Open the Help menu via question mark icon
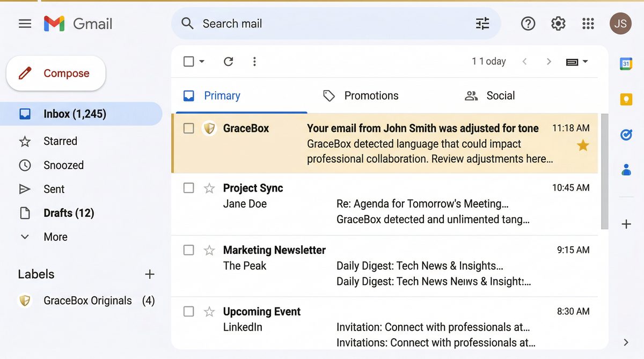 pos(528,24)
